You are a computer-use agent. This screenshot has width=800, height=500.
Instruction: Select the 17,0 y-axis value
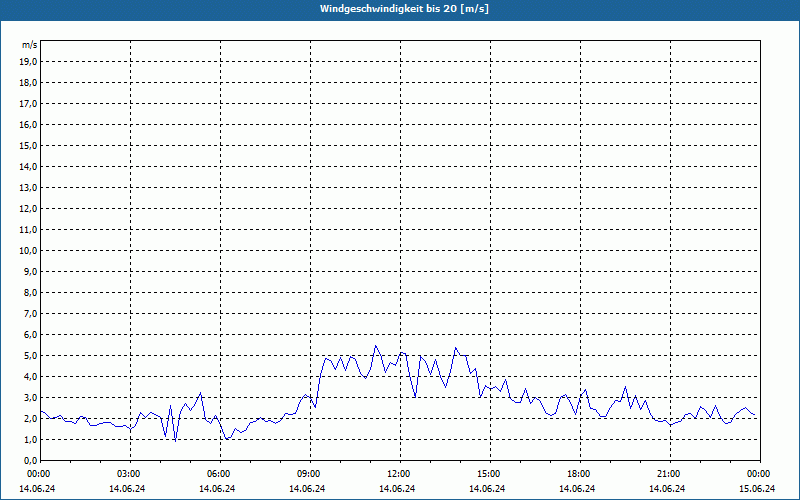click(28, 104)
